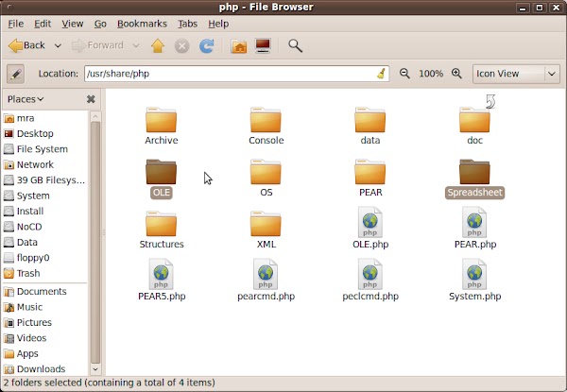Open the 39 GB Filesystem volume
567x392 pixels.
pyautogui.click(x=44, y=180)
